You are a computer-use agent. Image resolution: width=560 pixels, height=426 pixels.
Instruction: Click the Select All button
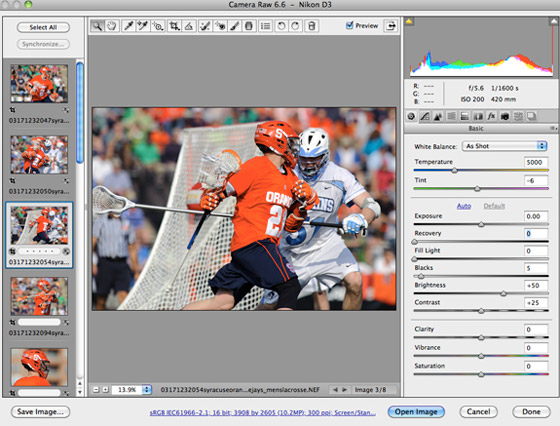pos(43,27)
